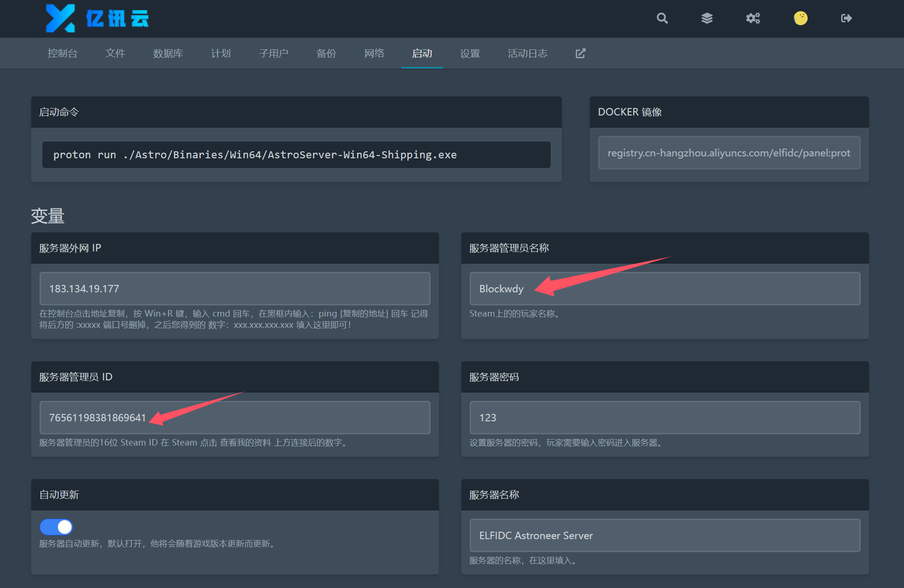Click the 服务器管理员 ID input field

[235, 418]
